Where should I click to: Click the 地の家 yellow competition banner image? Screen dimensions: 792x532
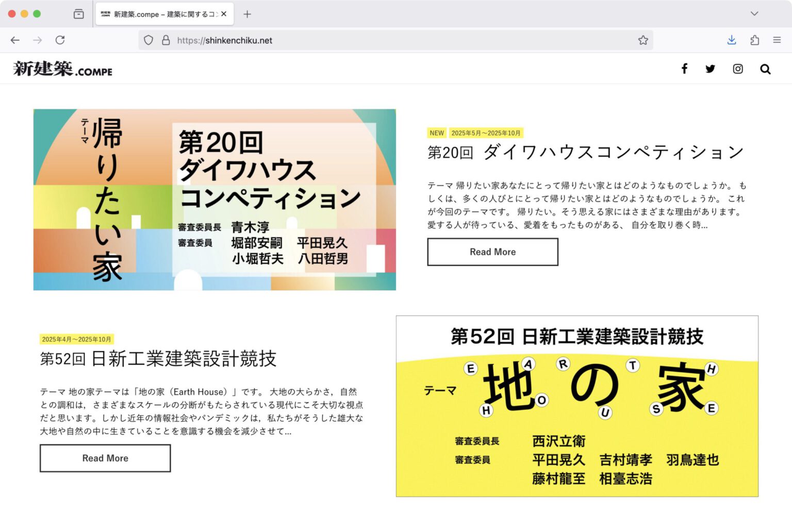577,406
